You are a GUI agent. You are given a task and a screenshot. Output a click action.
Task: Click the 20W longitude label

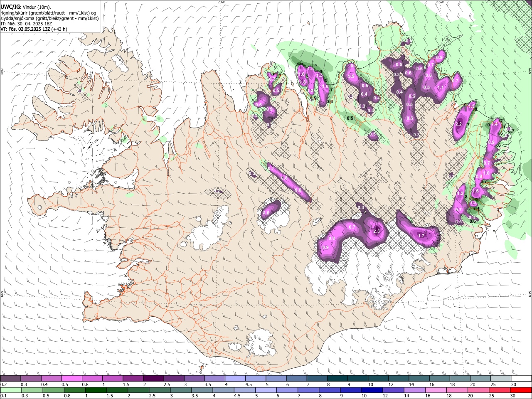point(221,2)
